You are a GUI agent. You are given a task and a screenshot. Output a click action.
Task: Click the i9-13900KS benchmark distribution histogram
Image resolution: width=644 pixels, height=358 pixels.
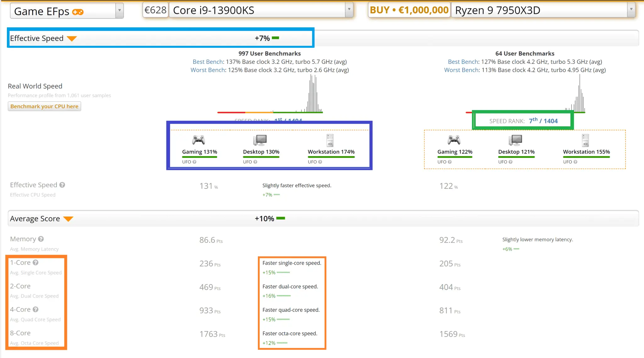pyautogui.click(x=270, y=94)
